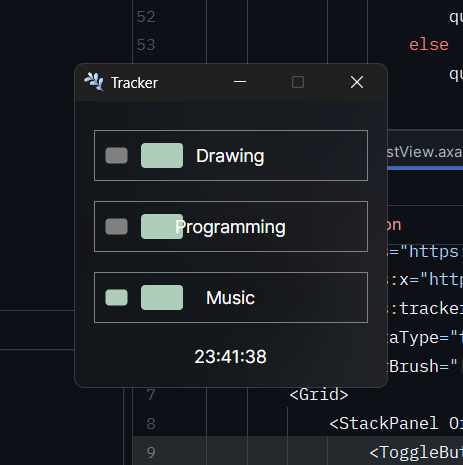Place cursor on the else keyword
Screen dimensions: 463x465
(429, 45)
